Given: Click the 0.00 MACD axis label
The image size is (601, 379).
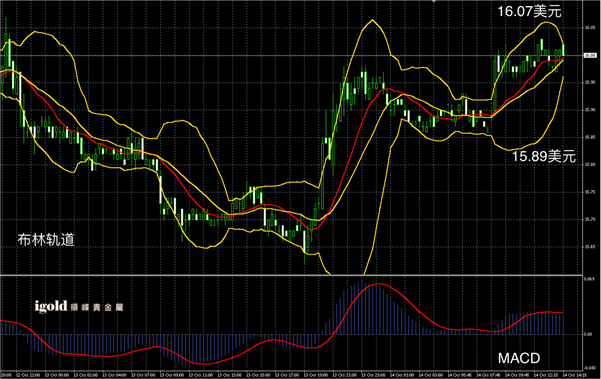Looking at the screenshot, I should [588, 334].
